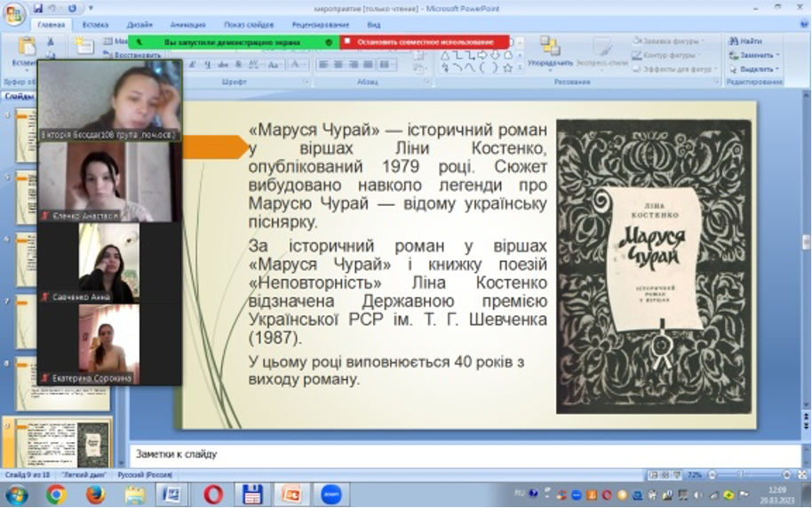Open Firefox from the taskbar
Screen dimensions: 812x508
[96, 494]
